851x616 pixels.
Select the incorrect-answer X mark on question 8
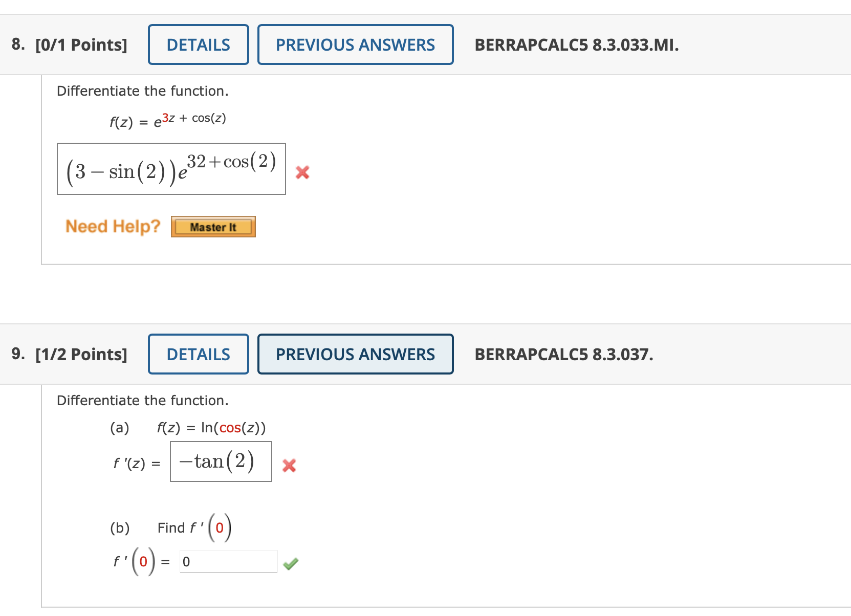point(302,173)
